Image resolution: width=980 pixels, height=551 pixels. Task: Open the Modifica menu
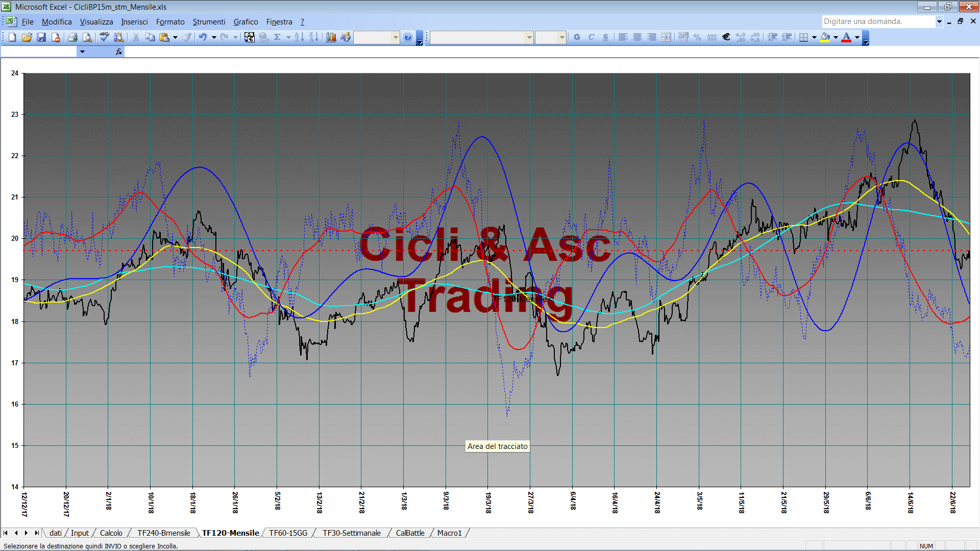tap(57, 21)
